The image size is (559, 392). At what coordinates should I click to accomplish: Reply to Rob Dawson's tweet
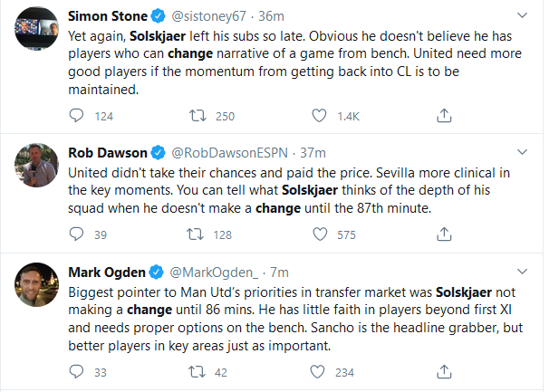(78, 235)
